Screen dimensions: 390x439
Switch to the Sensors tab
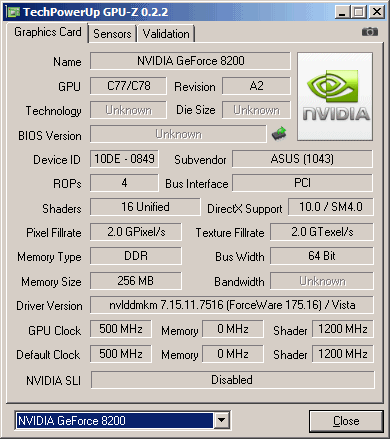(x=112, y=34)
